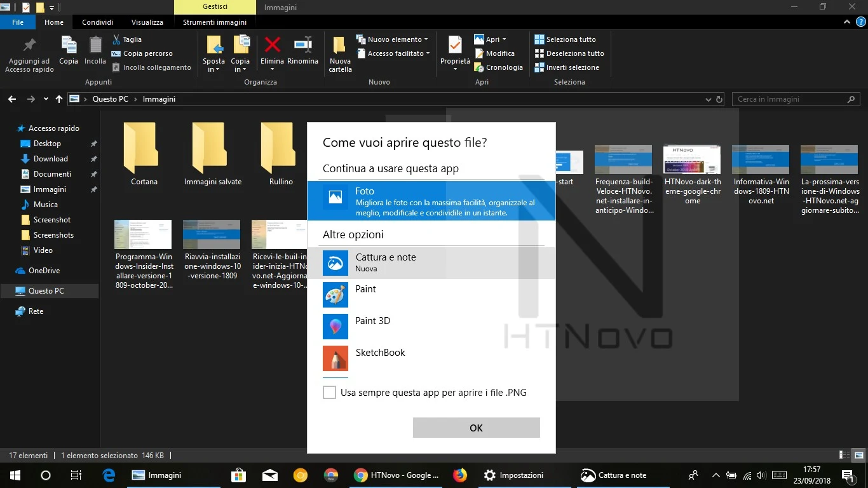Click the Gestisci contextual tab
The image size is (868, 488).
pyautogui.click(x=215, y=7)
